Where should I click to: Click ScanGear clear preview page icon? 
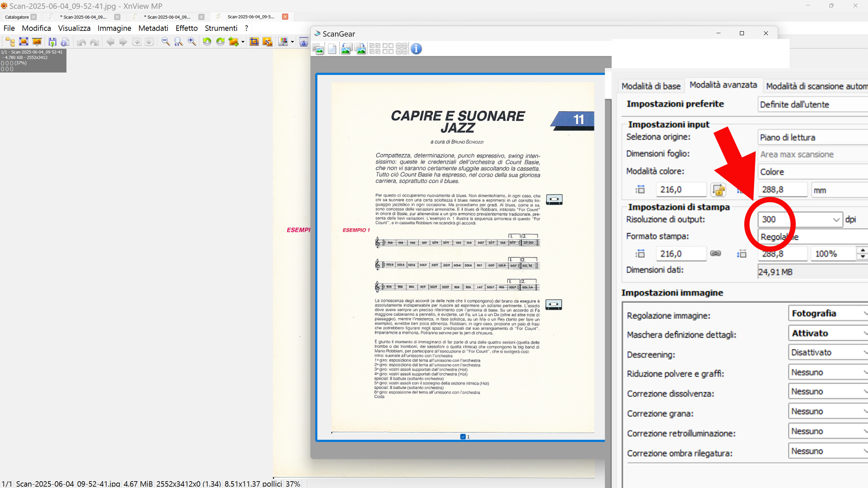point(332,49)
